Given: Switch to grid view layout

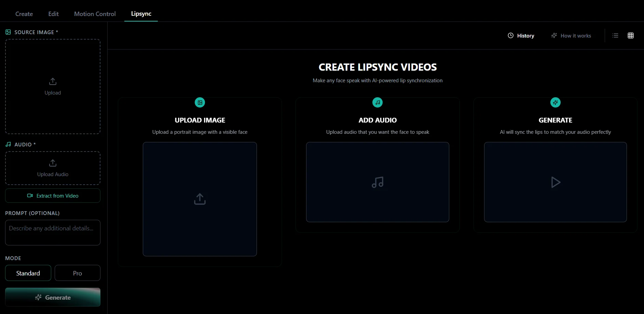Looking at the screenshot, I should coord(631,35).
